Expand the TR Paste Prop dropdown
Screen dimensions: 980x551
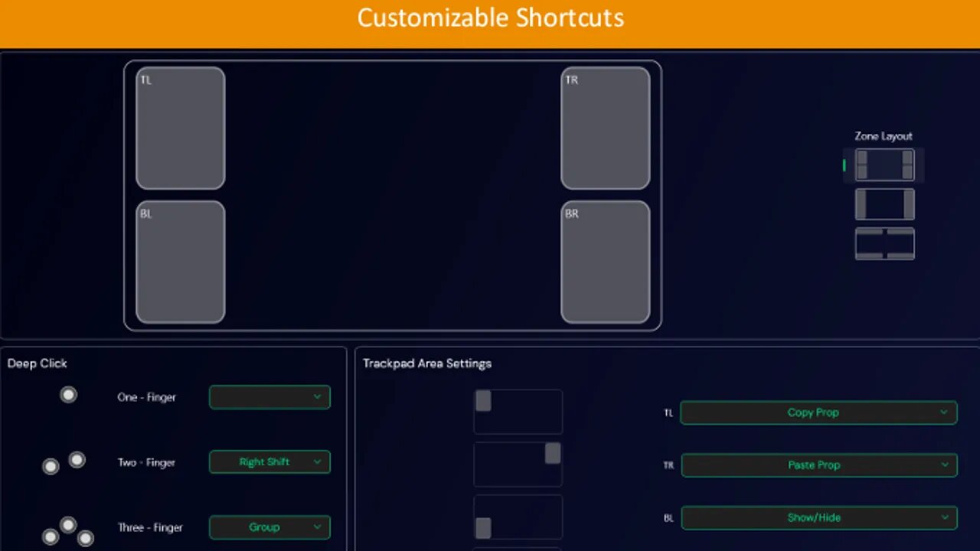click(819, 465)
